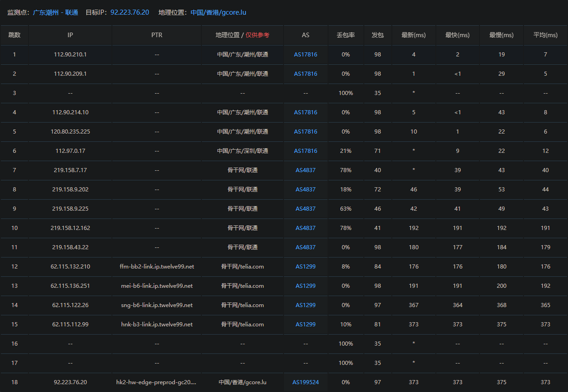Open AS17816 link in the 112.90.209.1 row
This screenshot has width=568, height=392.
(306, 74)
